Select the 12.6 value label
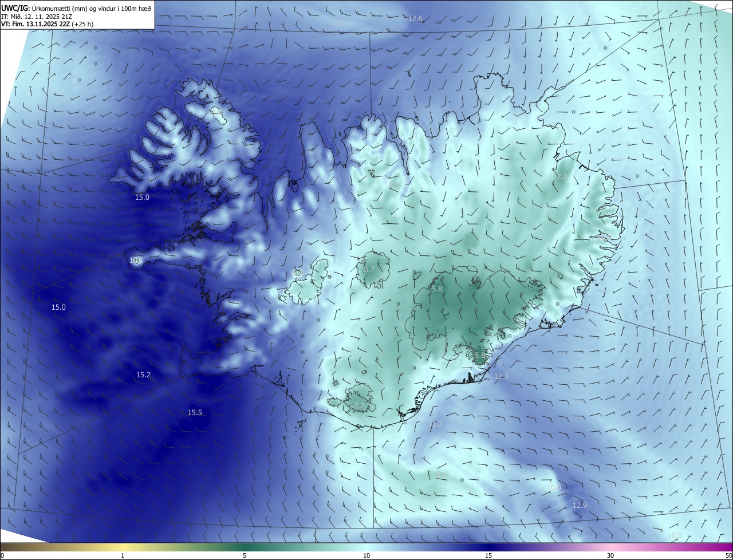The width and height of the screenshot is (733, 560). point(415,19)
